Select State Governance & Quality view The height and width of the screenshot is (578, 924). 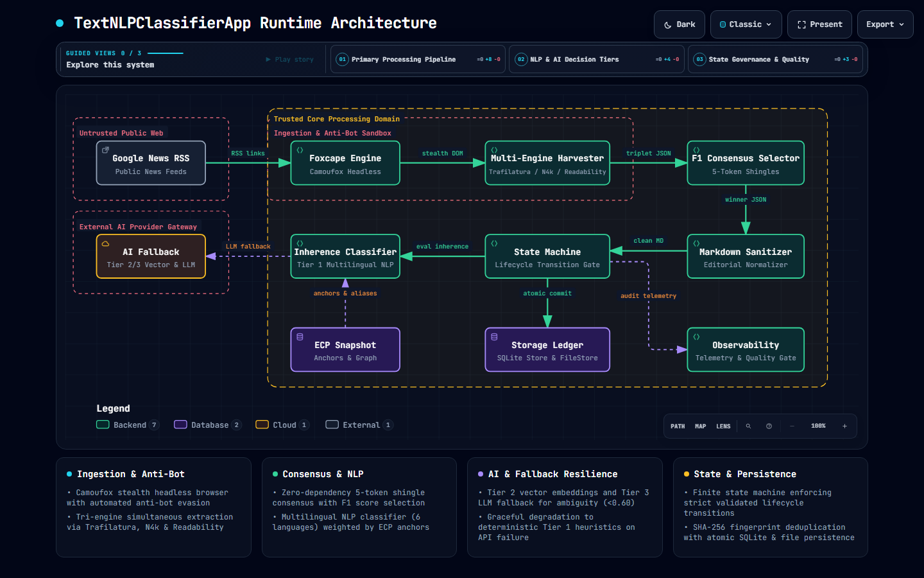click(x=775, y=59)
